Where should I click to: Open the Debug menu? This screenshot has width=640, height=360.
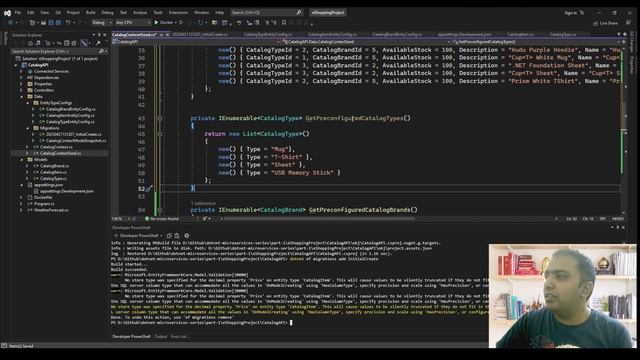click(x=107, y=13)
